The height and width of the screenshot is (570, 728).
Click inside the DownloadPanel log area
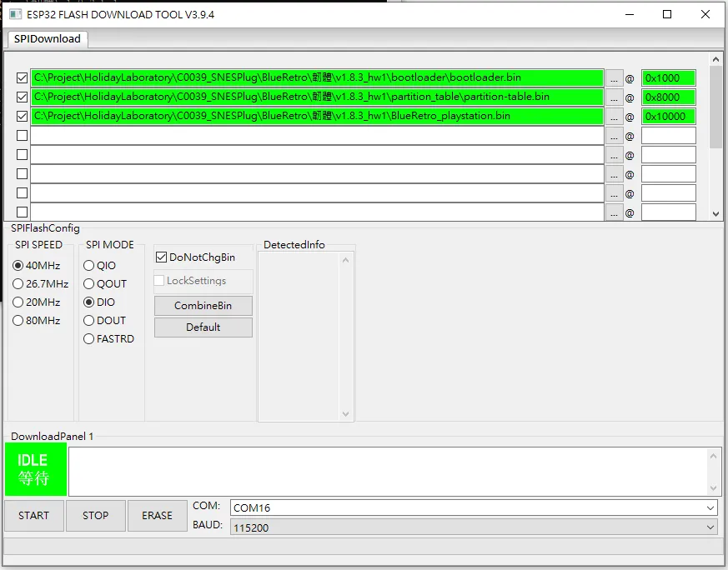[x=388, y=472]
